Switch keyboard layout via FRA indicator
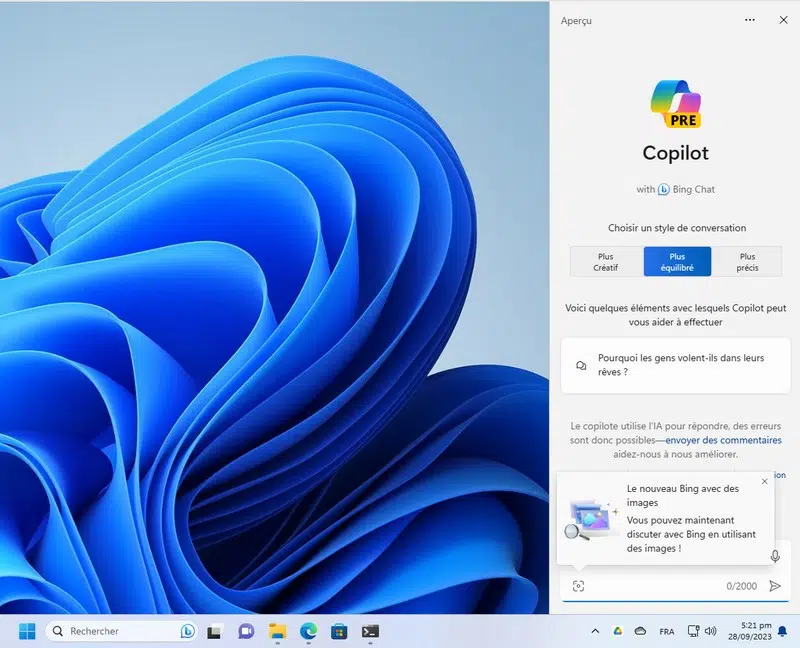 [667, 631]
